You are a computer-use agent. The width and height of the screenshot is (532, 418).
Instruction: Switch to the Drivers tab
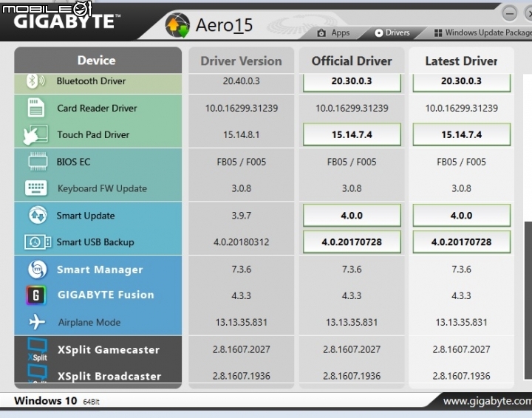[x=392, y=33]
